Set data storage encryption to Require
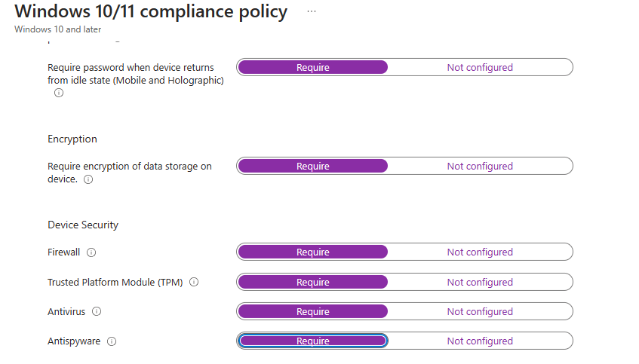The width and height of the screenshot is (639, 364). click(x=312, y=167)
